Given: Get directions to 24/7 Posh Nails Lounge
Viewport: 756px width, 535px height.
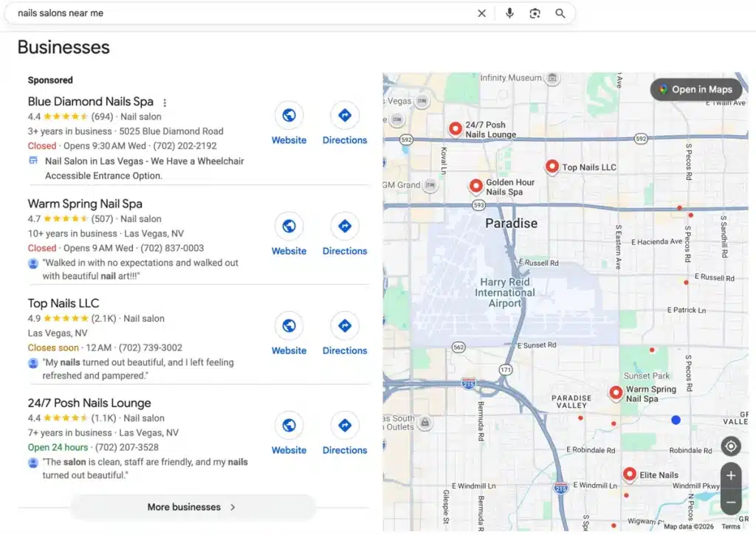Looking at the screenshot, I should pos(344,426).
